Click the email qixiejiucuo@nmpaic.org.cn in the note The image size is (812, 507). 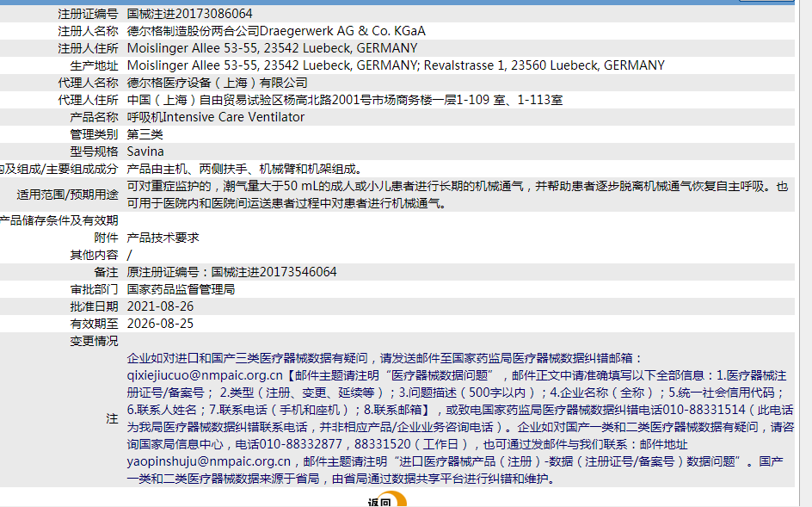(x=205, y=375)
